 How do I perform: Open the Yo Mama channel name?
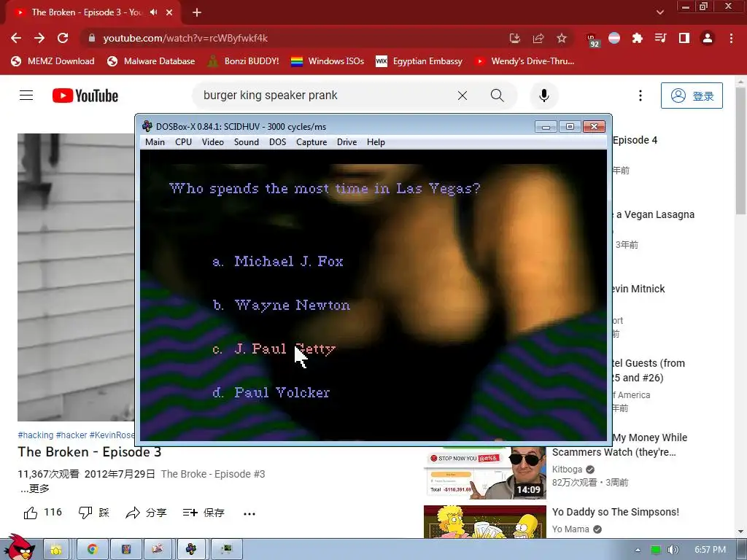click(x=570, y=529)
